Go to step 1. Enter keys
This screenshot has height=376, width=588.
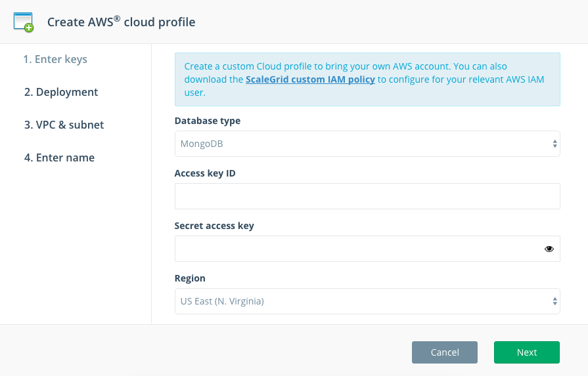[55, 59]
